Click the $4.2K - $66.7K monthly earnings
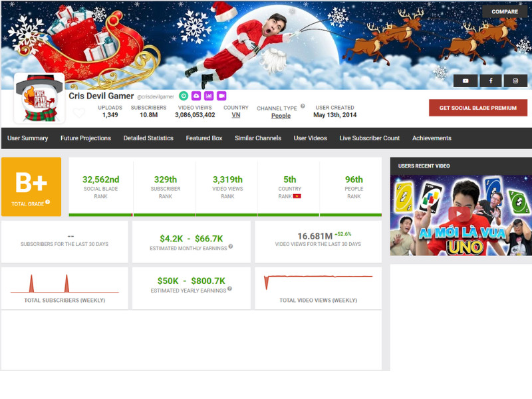532x399 pixels. tap(192, 239)
